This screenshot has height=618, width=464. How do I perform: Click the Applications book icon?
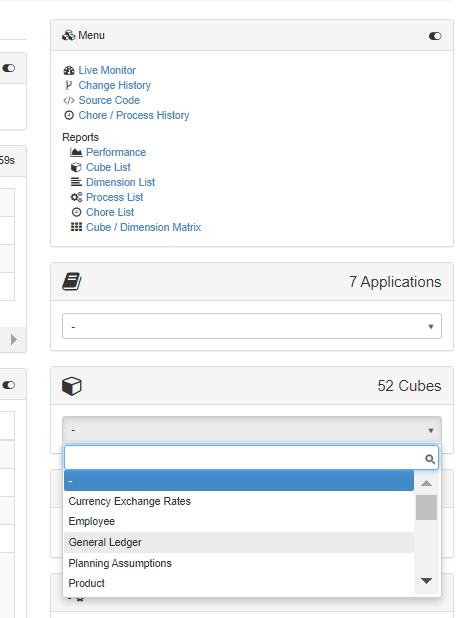[71, 282]
